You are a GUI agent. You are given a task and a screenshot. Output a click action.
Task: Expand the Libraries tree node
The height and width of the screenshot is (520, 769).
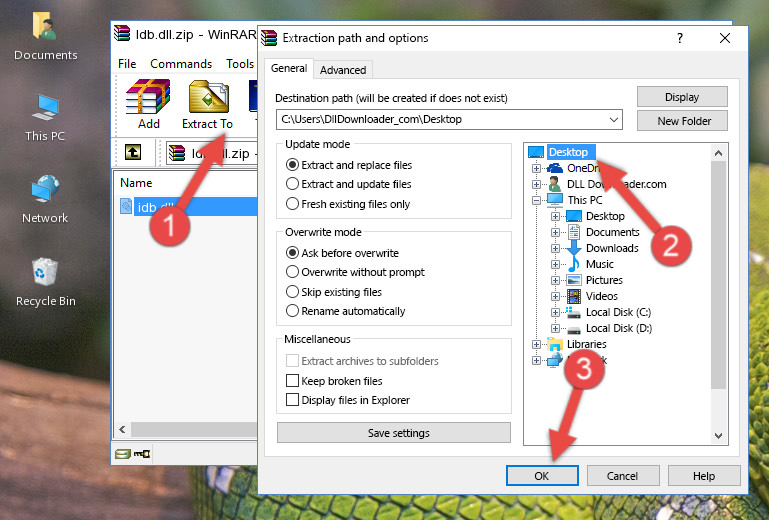coord(537,344)
